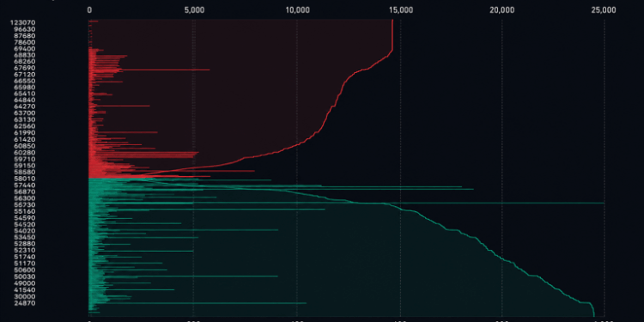This screenshot has height=322, width=644.
Task: Click the 54020 price label
Action: (24, 231)
